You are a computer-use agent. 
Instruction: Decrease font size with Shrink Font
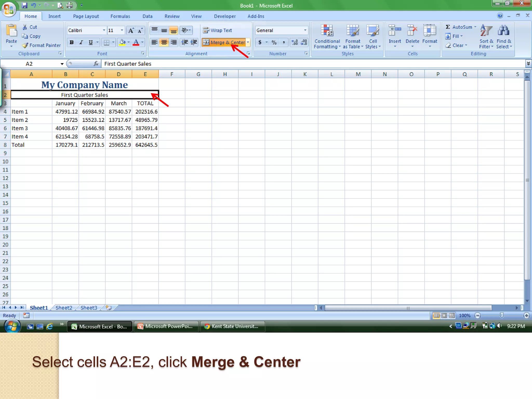(140, 30)
